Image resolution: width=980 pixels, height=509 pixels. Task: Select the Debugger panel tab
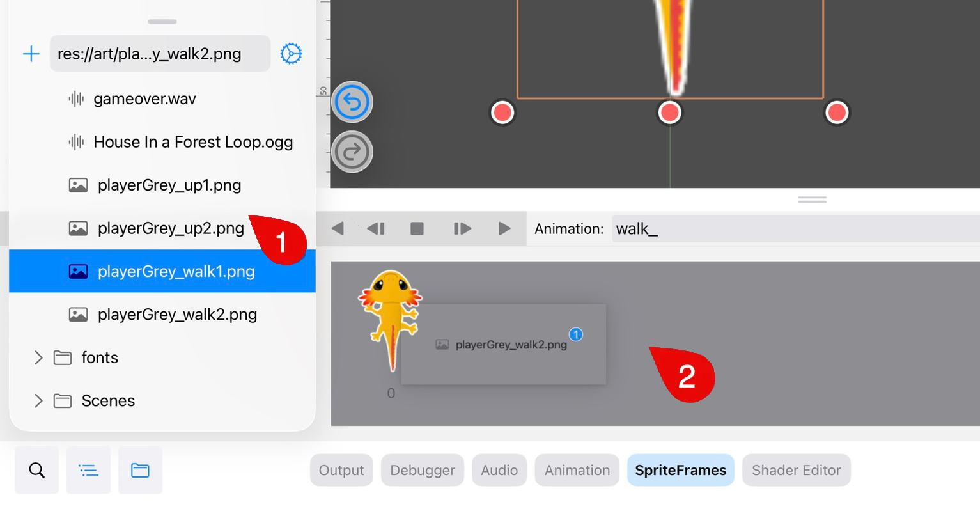point(423,470)
